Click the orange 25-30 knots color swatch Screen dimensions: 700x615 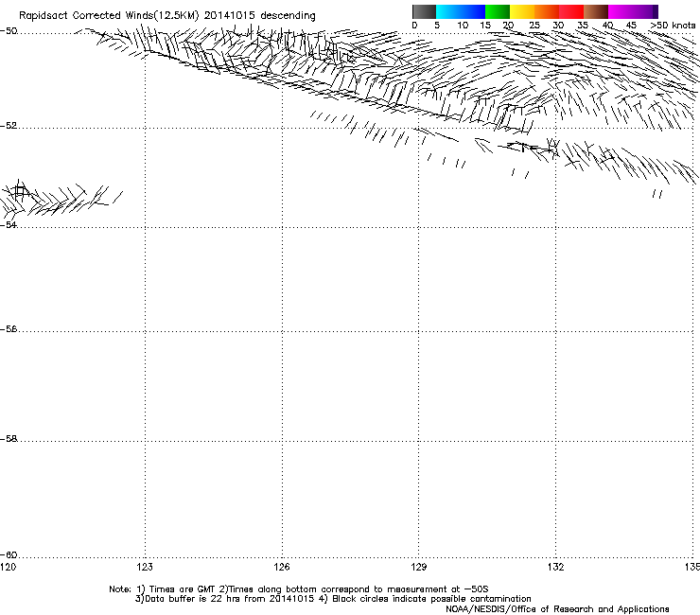[x=547, y=11]
